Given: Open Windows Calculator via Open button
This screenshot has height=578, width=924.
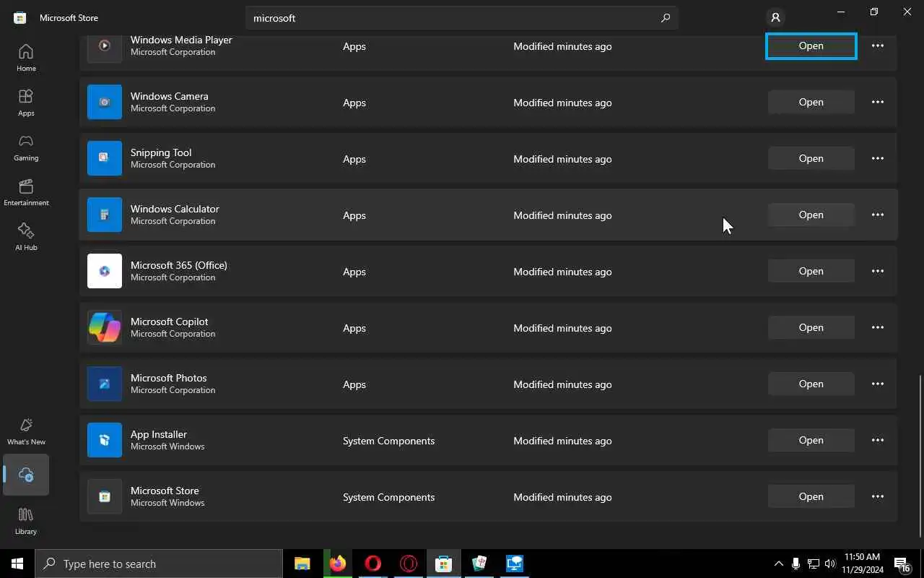Looking at the screenshot, I should [811, 215].
